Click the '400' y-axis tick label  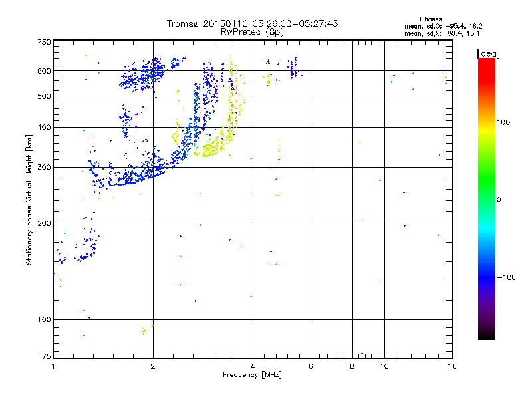tap(44, 128)
